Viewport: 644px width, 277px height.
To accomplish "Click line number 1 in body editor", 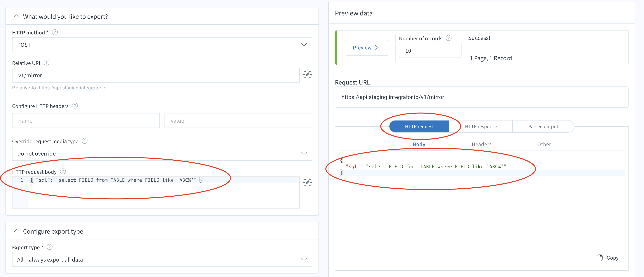I will point(22,180).
